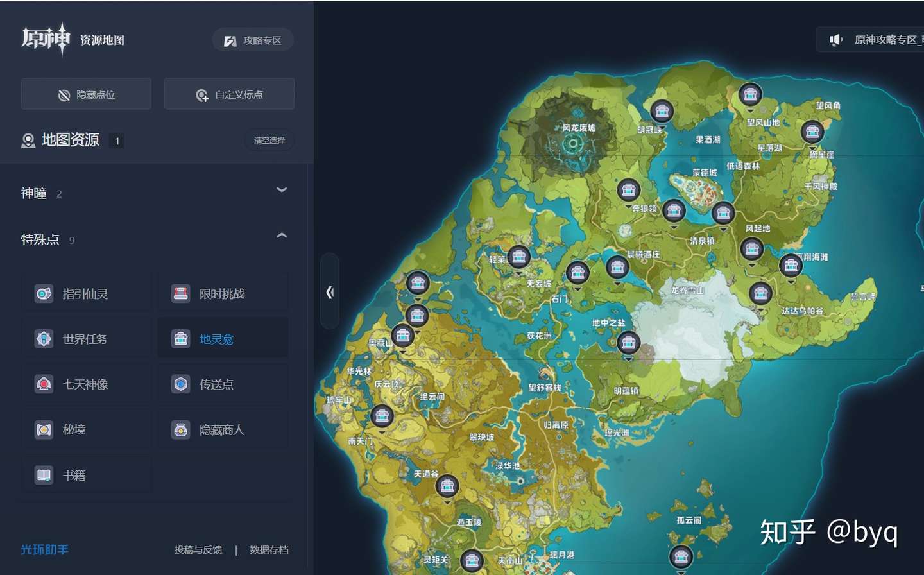
Task: Click the 璃月港 map label
Action: (x=562, y=554)
